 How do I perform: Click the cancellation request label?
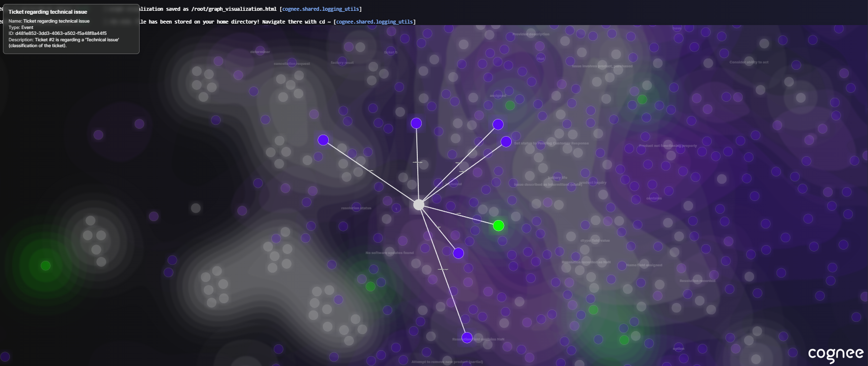pyautogui.click(x=292, y=63)
